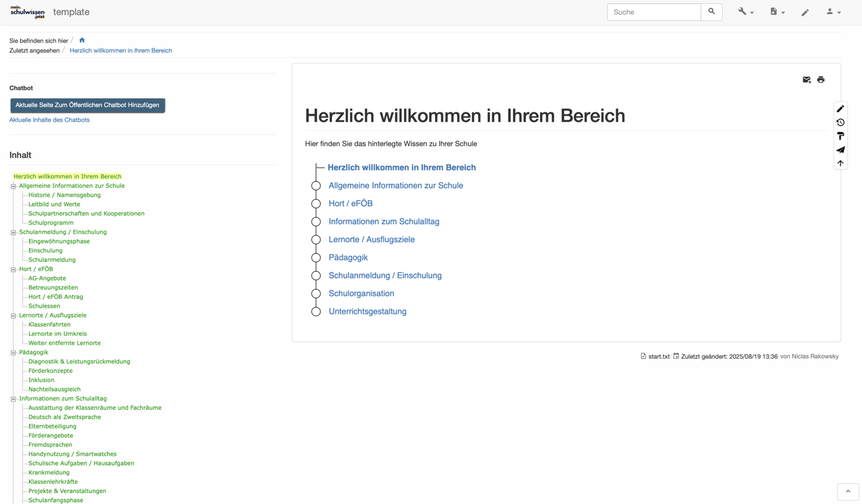Open Schulpartnerschaften und Kooperationen in sidebar
Image resolution: width=862 pixels, height=504 pixels.
[x=86, y=213]
